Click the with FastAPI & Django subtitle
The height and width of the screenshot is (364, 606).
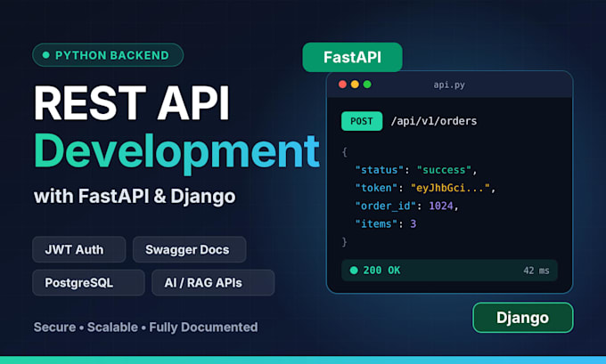click(x=135, y=197)
